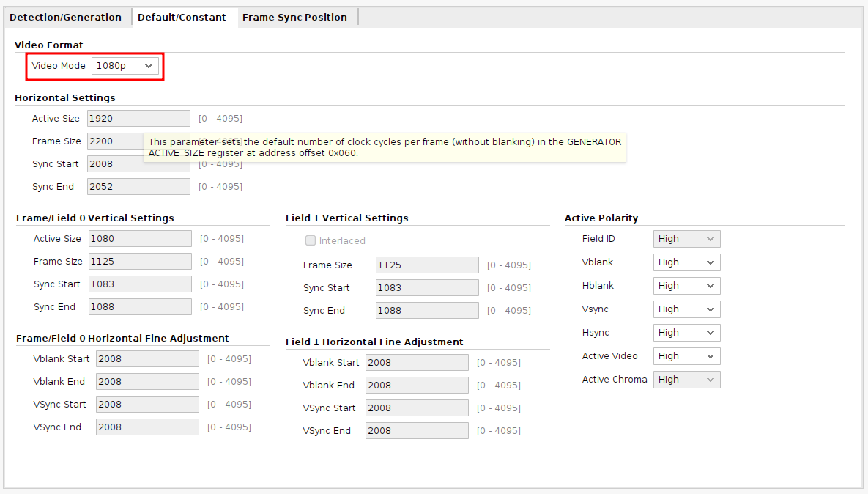The width and height of the screenshot is (868, 494).
Task: Click the Field 1 VSync End field
Action: coord(417,431)
